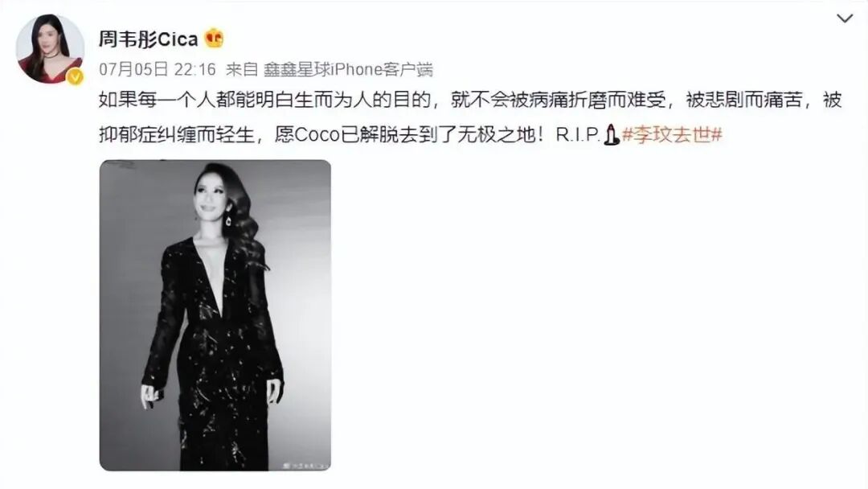Click the candle emoji after R.I.P.
The width and height of the screenshot is (868, 489).
point(611,134)
